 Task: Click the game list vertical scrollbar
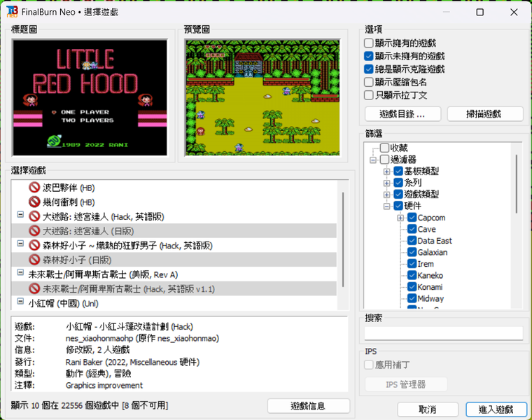coord(343,239)
